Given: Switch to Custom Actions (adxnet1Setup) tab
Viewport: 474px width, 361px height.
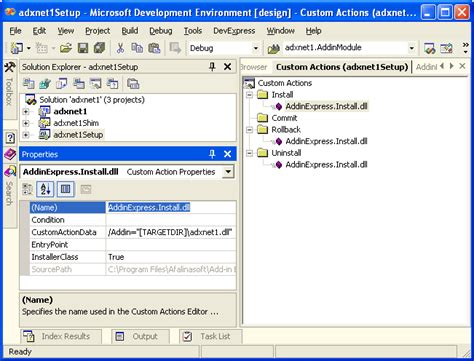Looking at the screenshot, I should click(342, 67).
